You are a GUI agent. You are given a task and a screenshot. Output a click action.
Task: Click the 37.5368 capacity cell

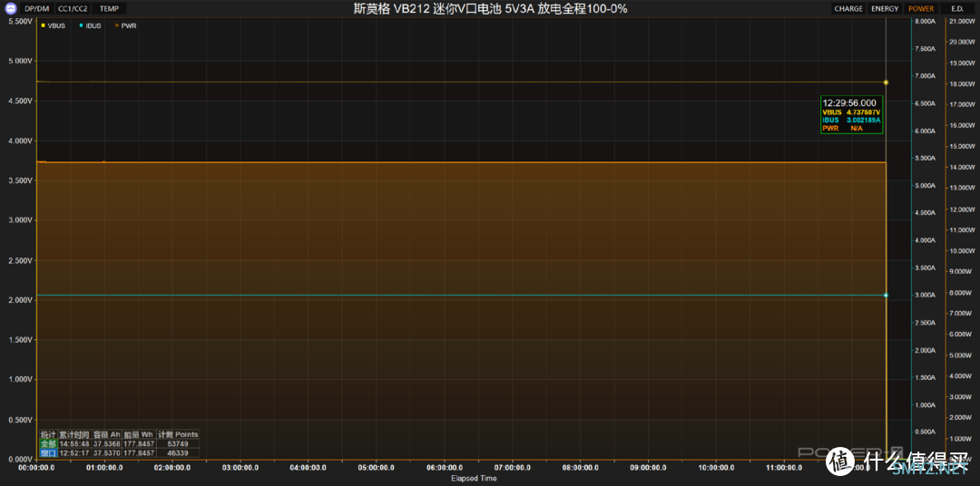click(107, 443)
